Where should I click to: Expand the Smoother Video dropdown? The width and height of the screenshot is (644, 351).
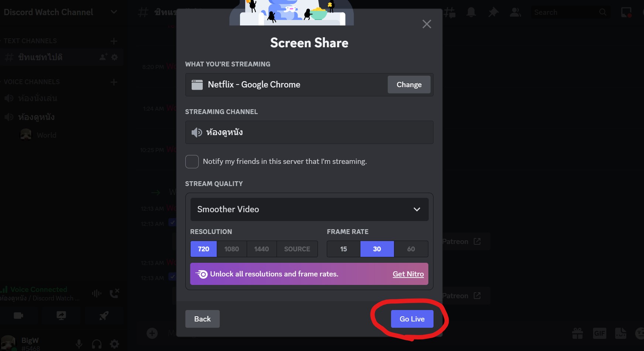point(309,209)
